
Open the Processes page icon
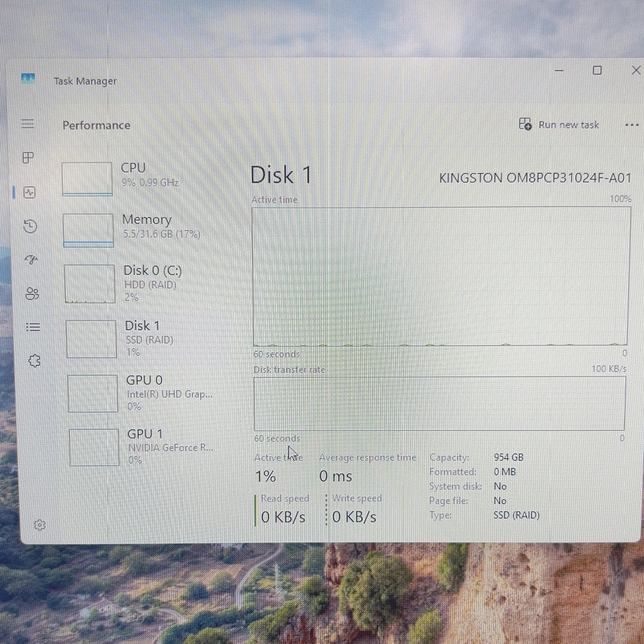(x=28, y=157)
